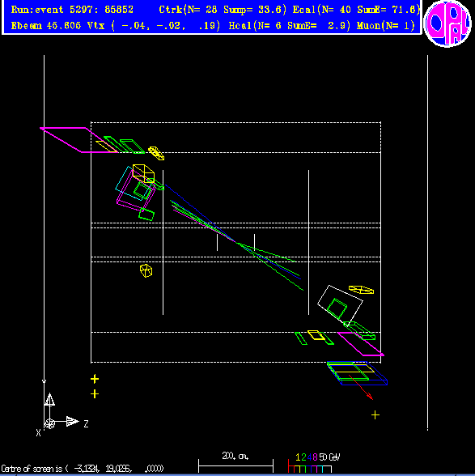This screenshot has width=475, height=476.
Task: Click the cyan rectangle cluster
Action: [x=132, y=183]
